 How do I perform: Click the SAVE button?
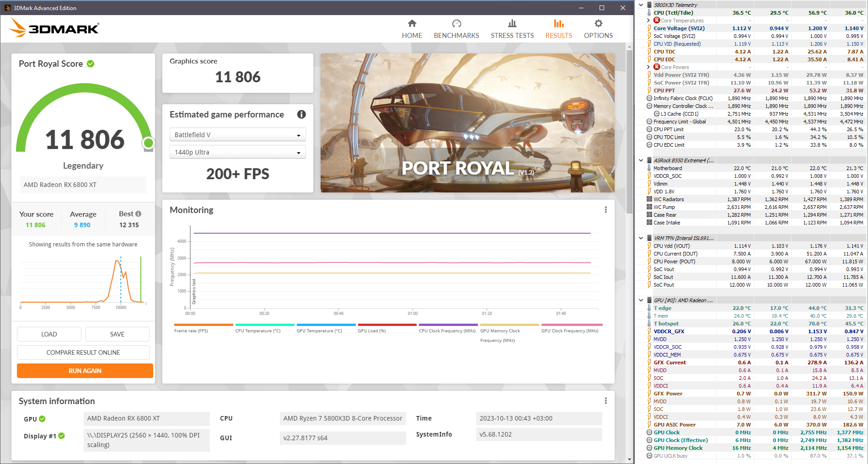117,334
